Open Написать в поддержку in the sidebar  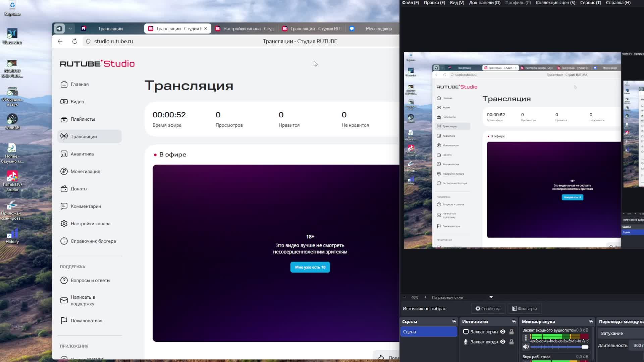pyautogui.click(x=83, y=300)
